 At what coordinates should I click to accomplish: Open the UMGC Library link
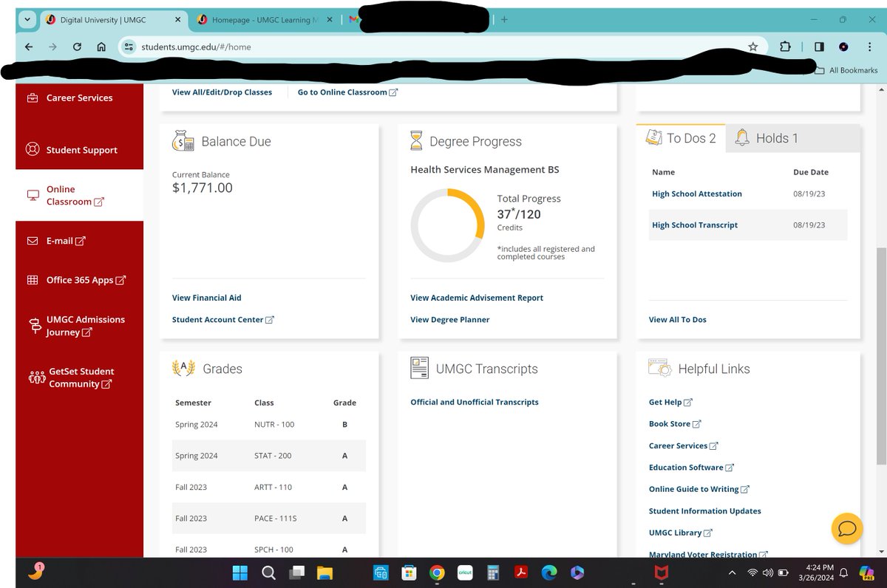tap(681, 533)
